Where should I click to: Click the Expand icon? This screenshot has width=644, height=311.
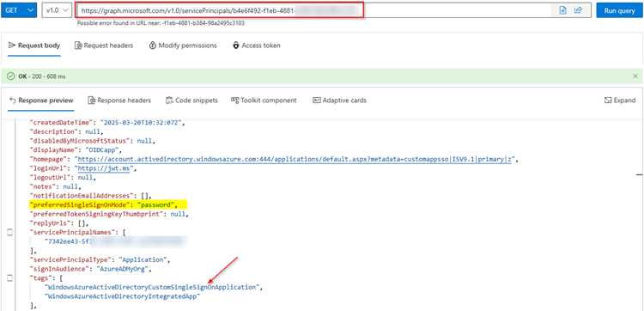608,101
